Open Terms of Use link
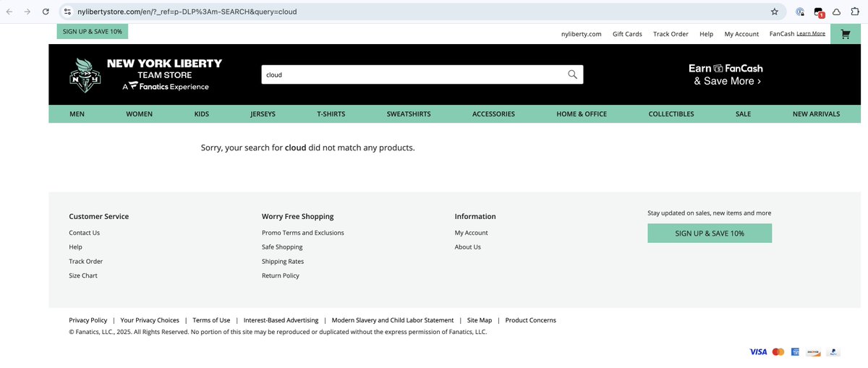The image size is (868, 368). tap(211, 320)
